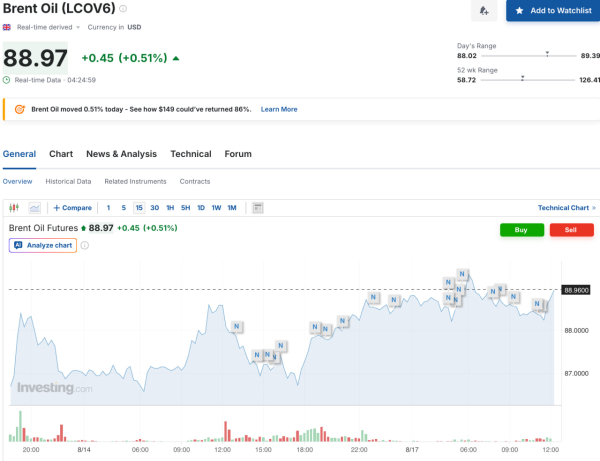Screen dimensions: 600x461
Task: Open Learn More link
Action: (x=279, y=109)
